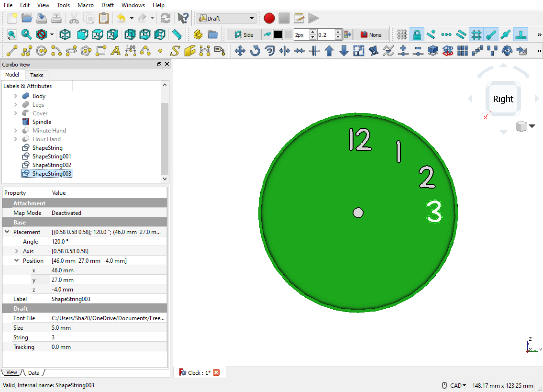Select the ShapeString tool icon

175,51
